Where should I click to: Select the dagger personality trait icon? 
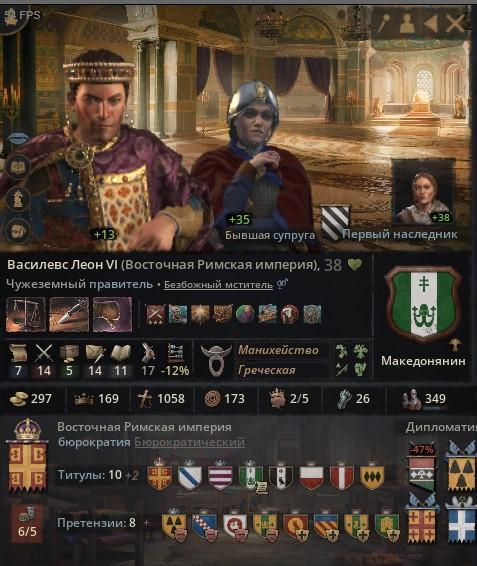(x=69, y=314)
